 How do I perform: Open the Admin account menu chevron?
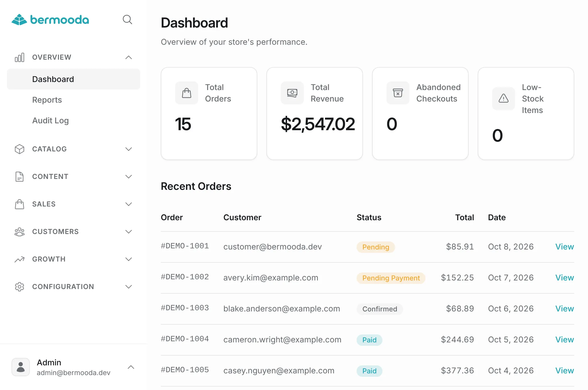point(131,367)
